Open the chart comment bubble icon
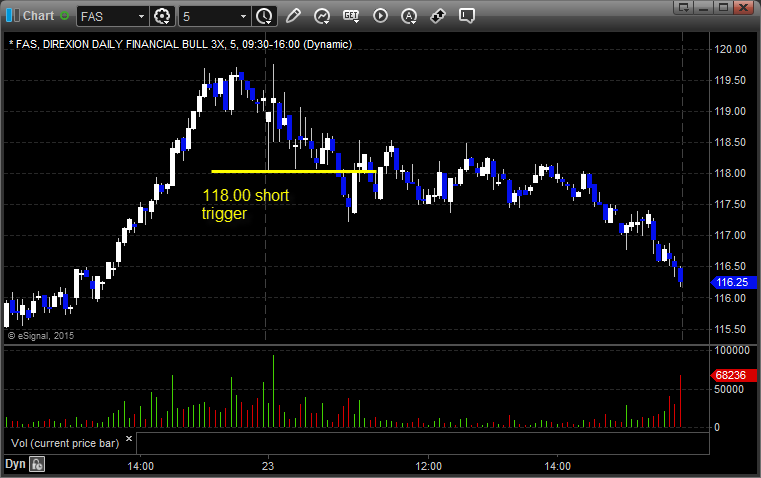 tap(466, 16)
